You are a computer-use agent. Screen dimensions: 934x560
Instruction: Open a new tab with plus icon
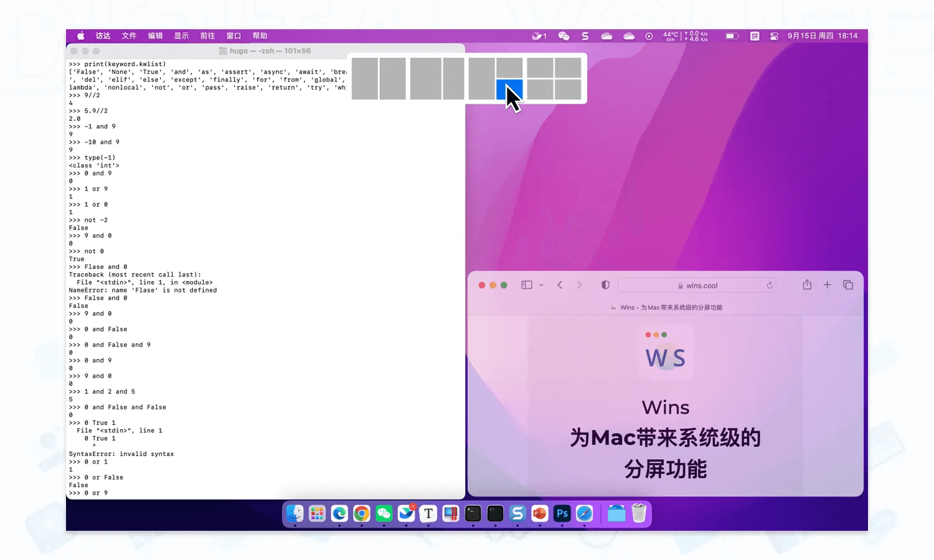(x=827, y=285)
